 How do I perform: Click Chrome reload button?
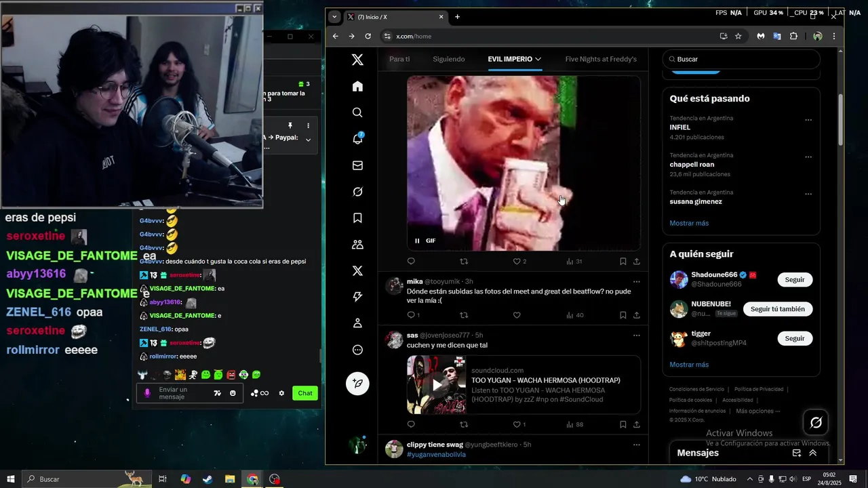tap(368, 36)
